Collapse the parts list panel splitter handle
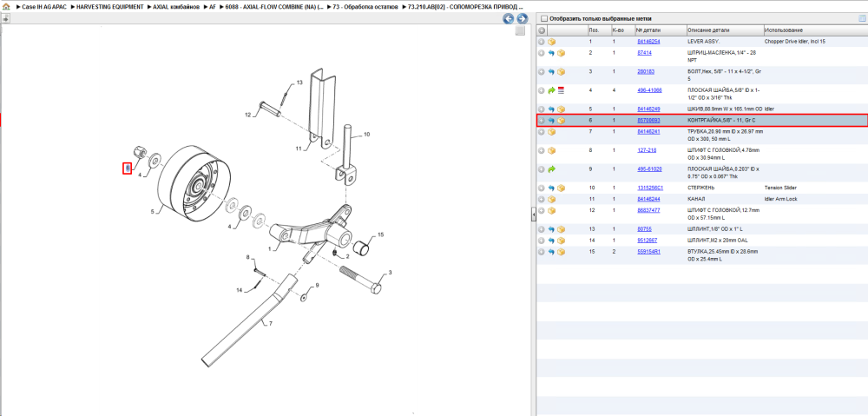The height and width of the screenshot is (416, 868). [533, 214]
